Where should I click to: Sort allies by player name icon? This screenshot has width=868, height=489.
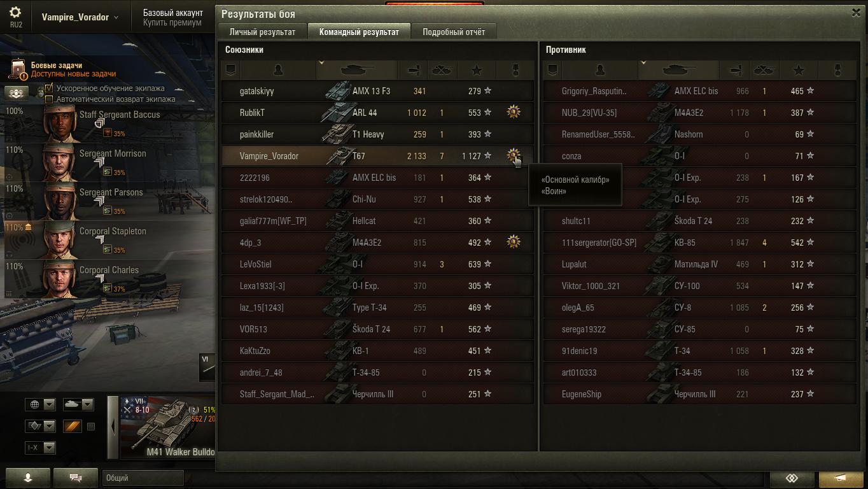point(278,70)
